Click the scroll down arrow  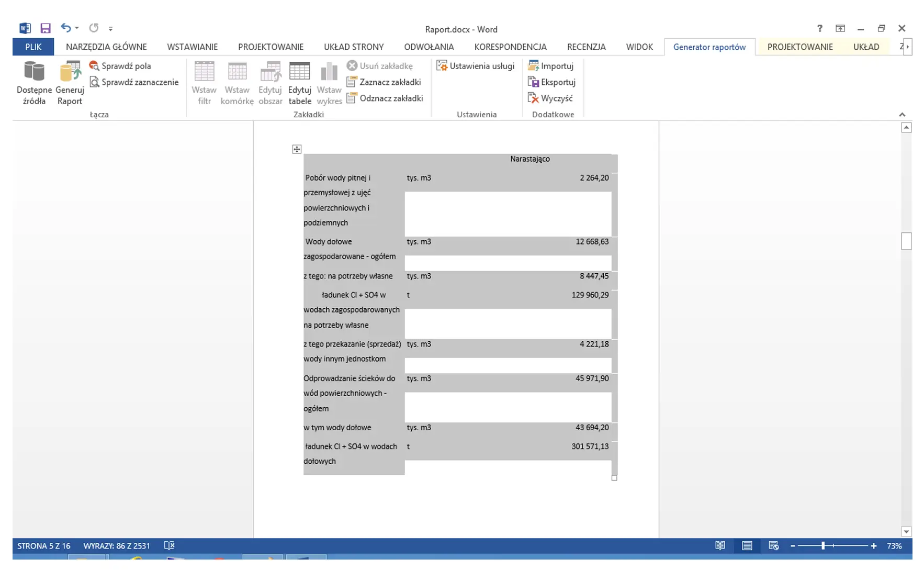[x=907, y=531]
